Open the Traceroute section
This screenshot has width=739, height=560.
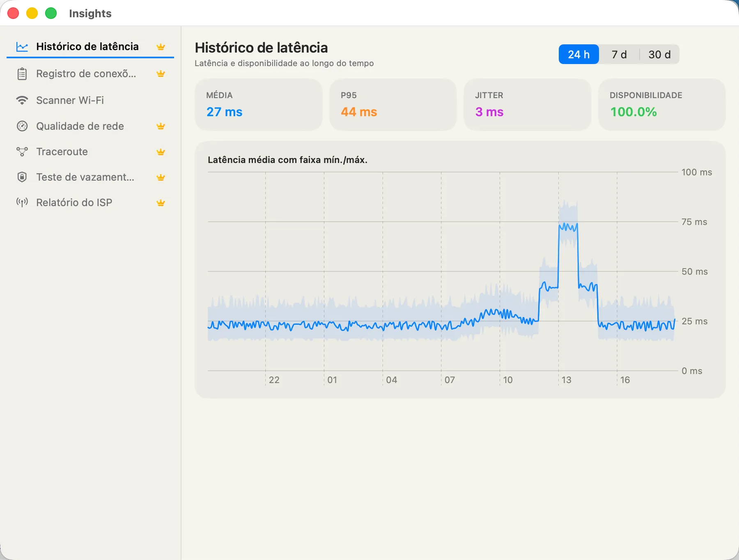point(90,151)
